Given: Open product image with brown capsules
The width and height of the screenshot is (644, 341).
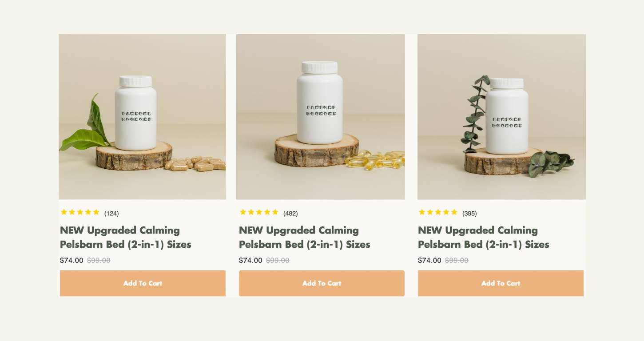Looking at the screenshot, I should (142, 117).
